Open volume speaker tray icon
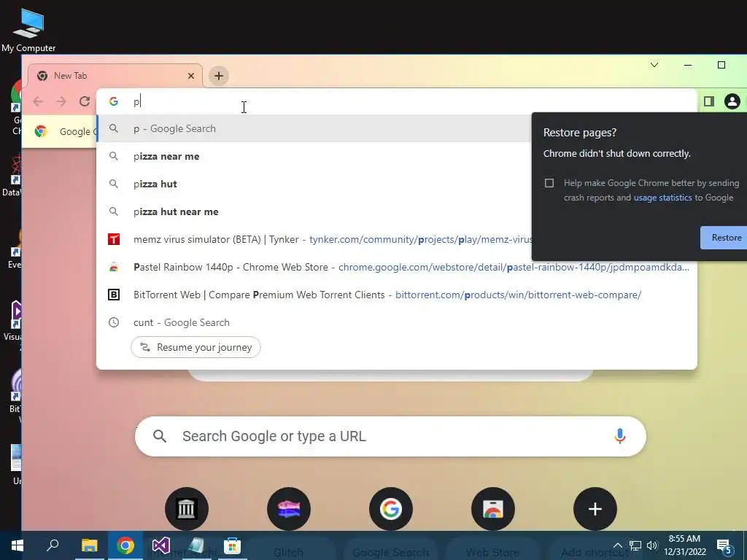 pos(652,545)
